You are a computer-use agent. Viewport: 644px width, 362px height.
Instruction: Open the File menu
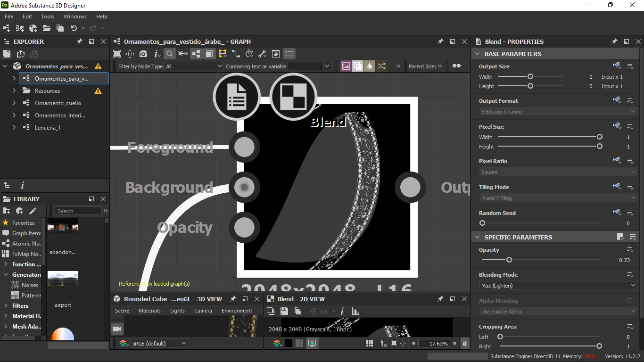9,16
